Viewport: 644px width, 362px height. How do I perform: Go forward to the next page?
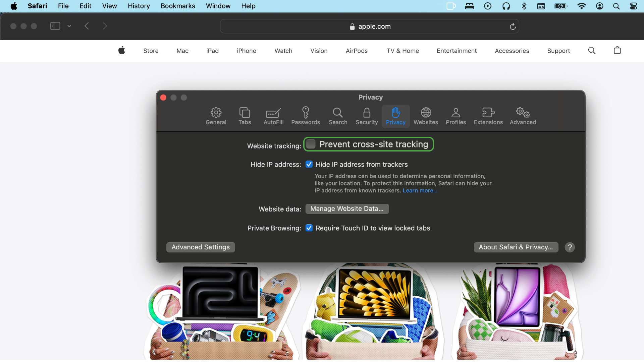click(x=105, y=26)
